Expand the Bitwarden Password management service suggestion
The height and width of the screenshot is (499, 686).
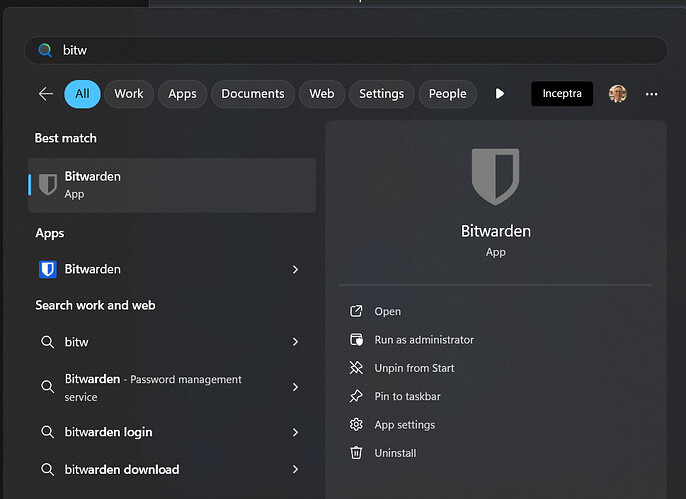[x=295, y=387]
